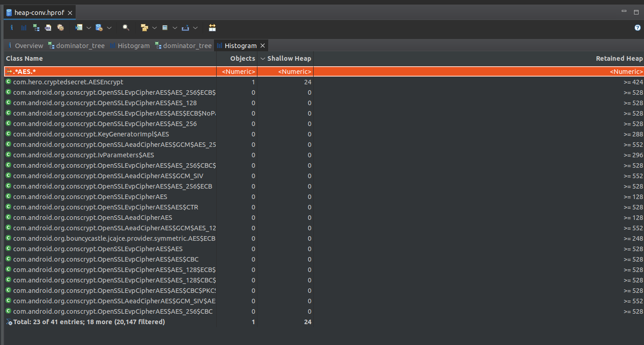Click the group-result-by folders icon
This screenshot has width=644, height=345.
click(145, 28)
